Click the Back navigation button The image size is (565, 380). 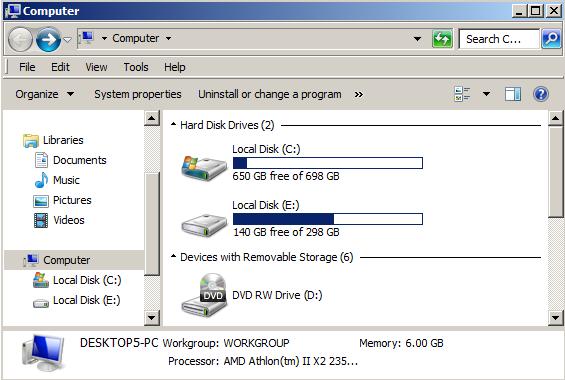pos(20,39)
